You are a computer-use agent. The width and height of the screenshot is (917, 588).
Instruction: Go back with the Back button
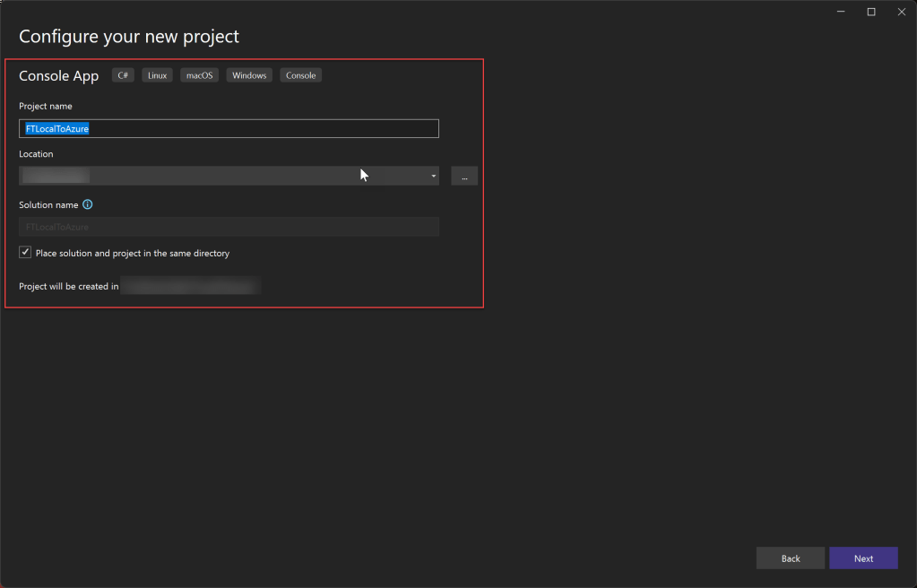point(790,558)
